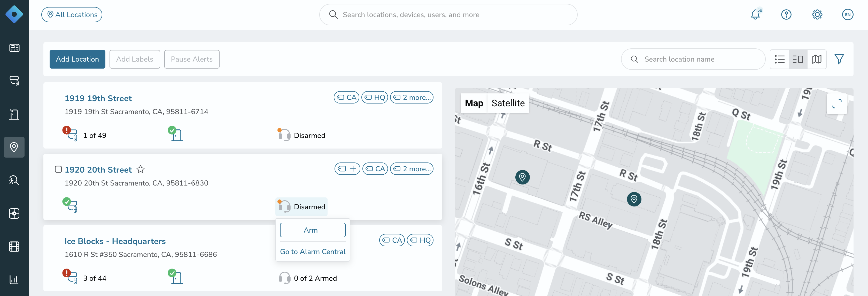The image size is (868, 296).
Task: Select the split list-map view toggle
Action: click(798, 59)
